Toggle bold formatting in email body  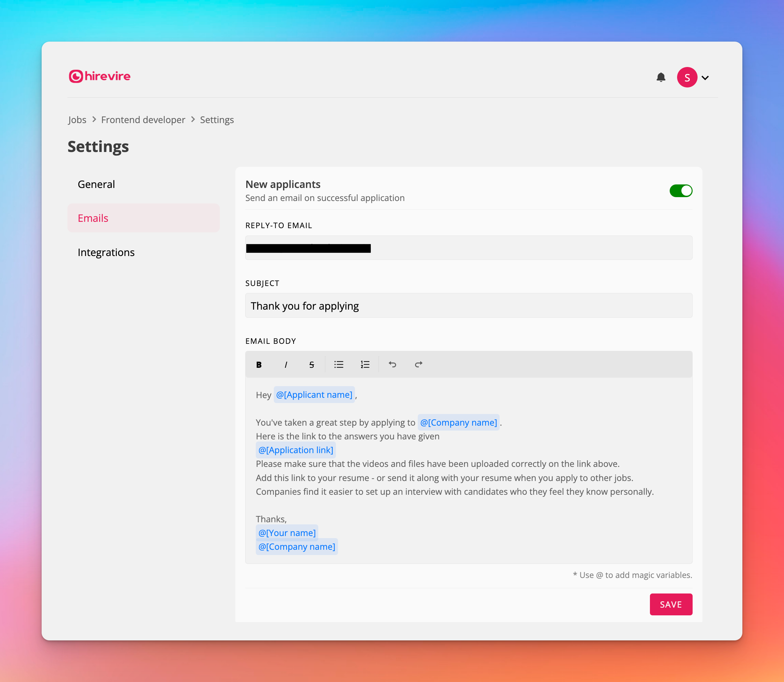[x=259, y=365]
